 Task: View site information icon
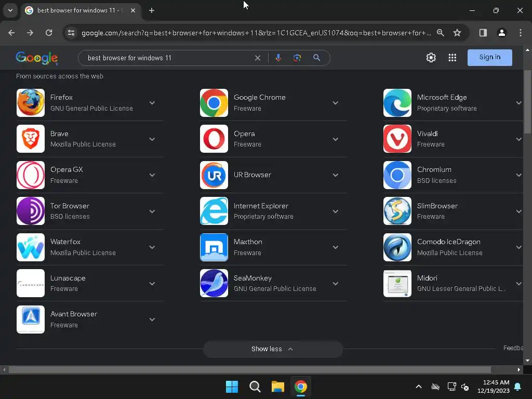point(71,33)
